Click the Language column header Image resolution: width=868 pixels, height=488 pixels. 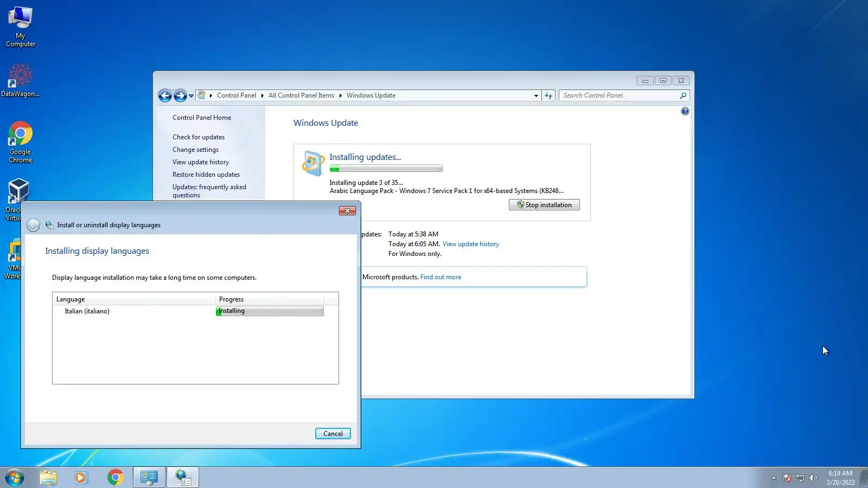[134, 299]
